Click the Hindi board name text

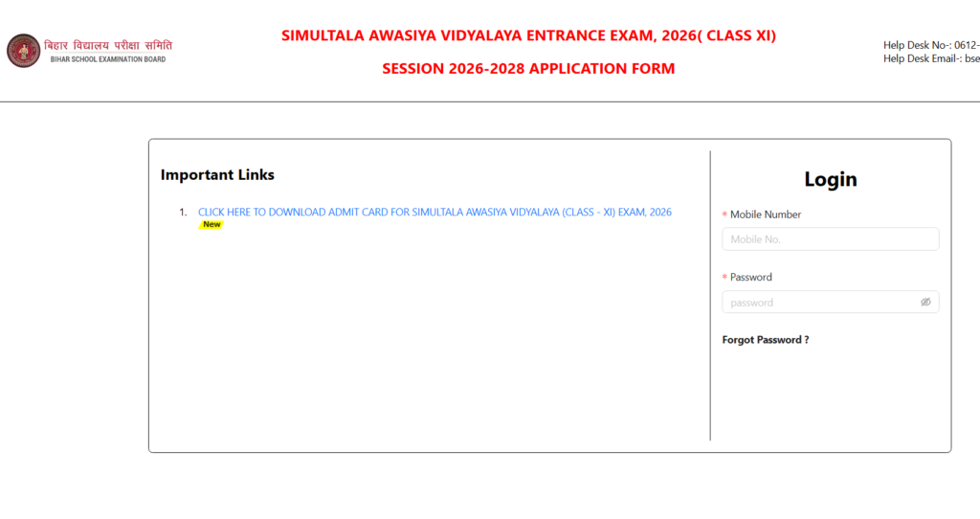point(108,46)
